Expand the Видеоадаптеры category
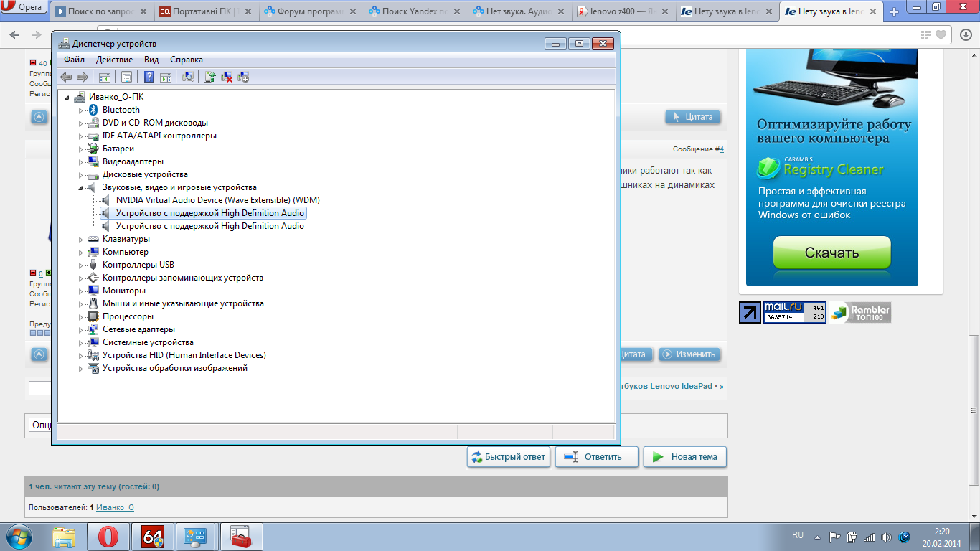 (x=81, y=162)
